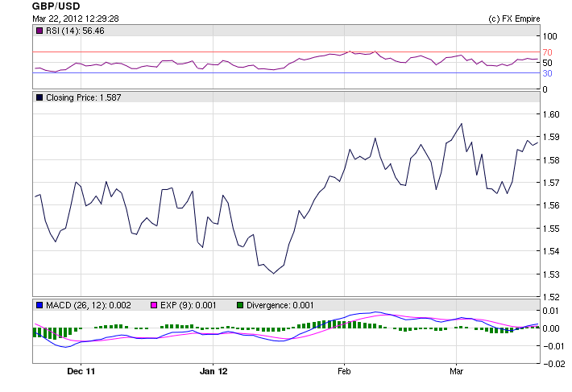
Task: Click the Dec 11 date axis label
Action: (x=81, y=372)
